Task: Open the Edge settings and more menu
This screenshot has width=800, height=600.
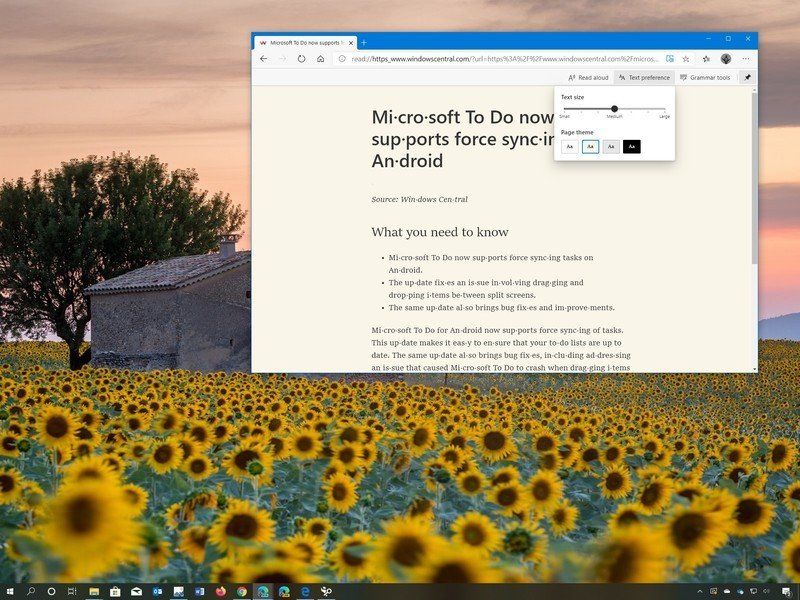Action: click(746, 59)
